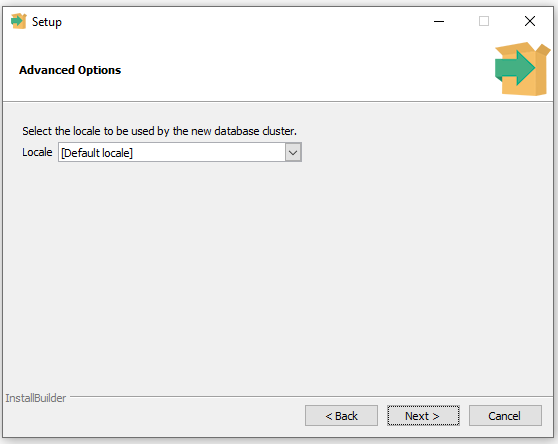Click the separator line beside InstallBuilder
The height and width of the screenshot is (444, 558).
[x=311, y=396]
